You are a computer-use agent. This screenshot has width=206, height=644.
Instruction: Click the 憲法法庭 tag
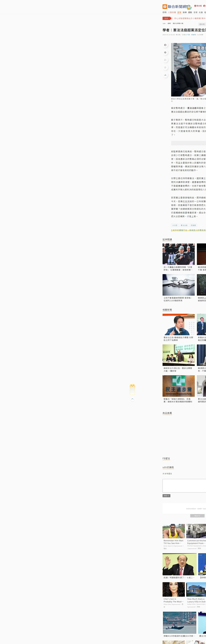pos(184,225)
